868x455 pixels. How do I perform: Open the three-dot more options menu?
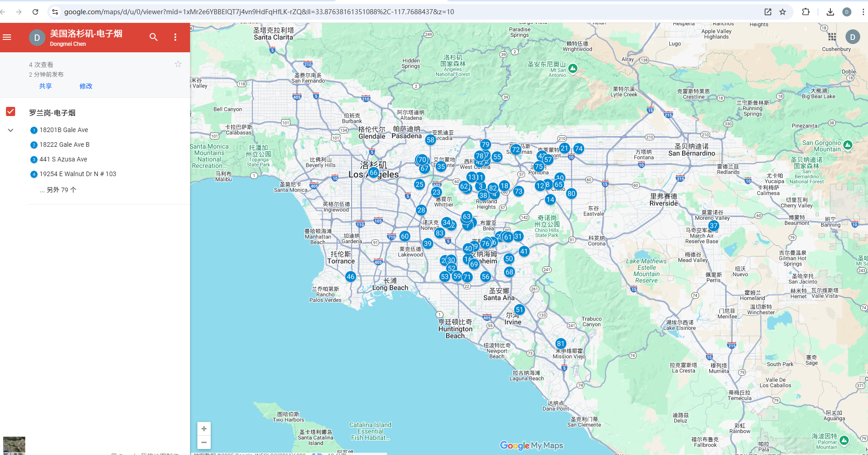point(175,37)
